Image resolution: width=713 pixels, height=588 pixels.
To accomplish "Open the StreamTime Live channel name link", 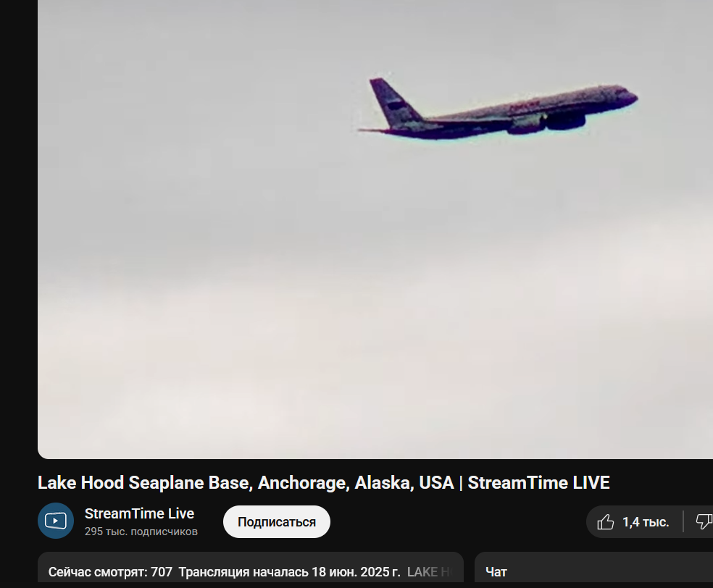I will [x=139, y=513].
